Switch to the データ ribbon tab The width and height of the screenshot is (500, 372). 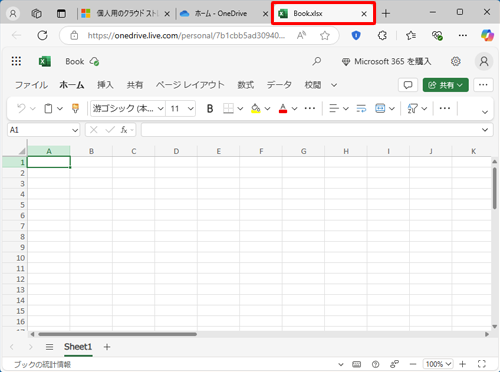(279, 85)
